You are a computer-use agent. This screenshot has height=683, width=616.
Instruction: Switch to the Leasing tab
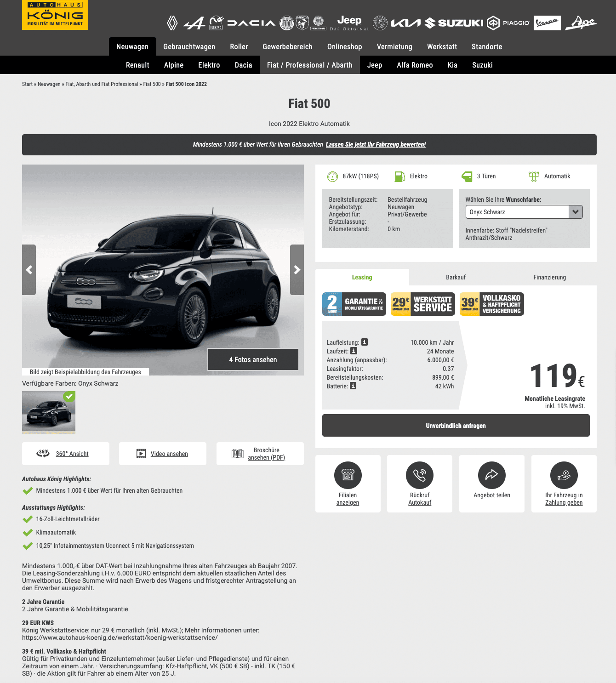[362, 277]
